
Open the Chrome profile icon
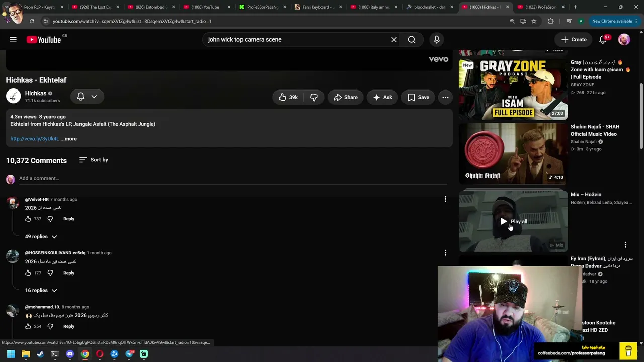coord(581,21)
